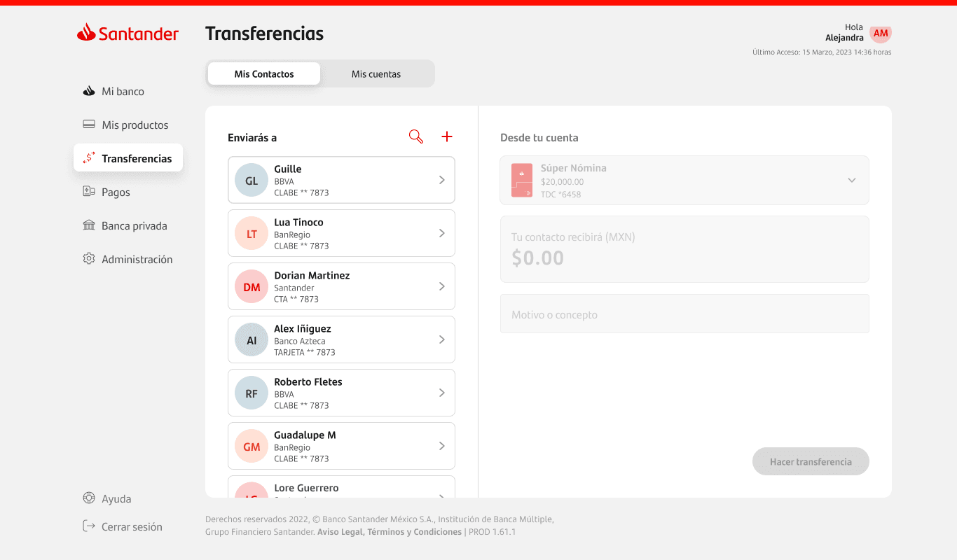Open the Alex Iñiguez contact chevron
Screen dimensions: 957x560
[x=442, y=339]
